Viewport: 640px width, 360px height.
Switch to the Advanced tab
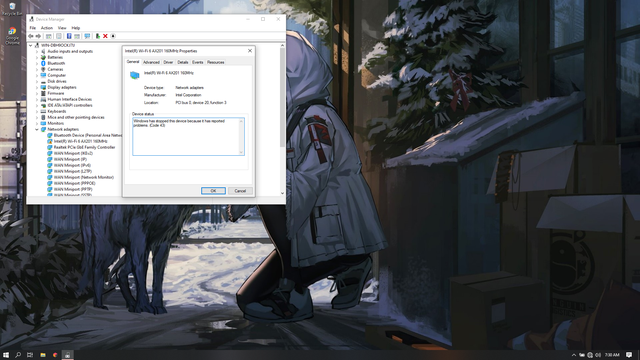tap(151, 62)
